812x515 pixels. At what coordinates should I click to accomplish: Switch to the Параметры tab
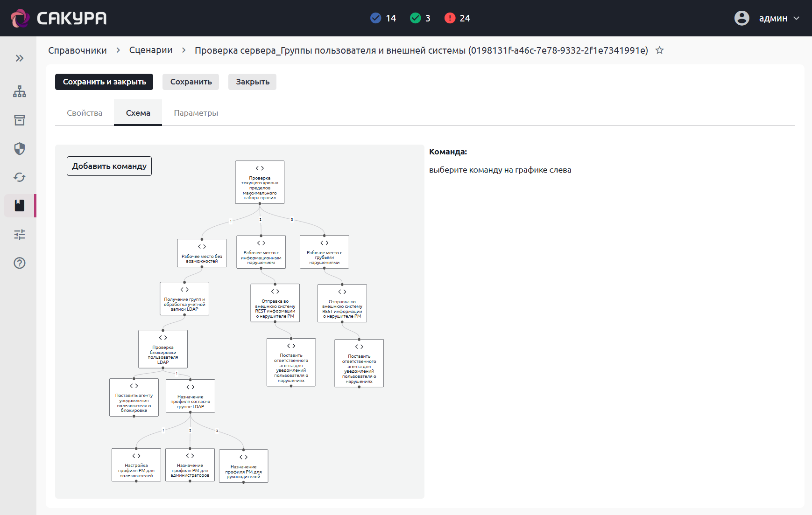pos(196,113)
